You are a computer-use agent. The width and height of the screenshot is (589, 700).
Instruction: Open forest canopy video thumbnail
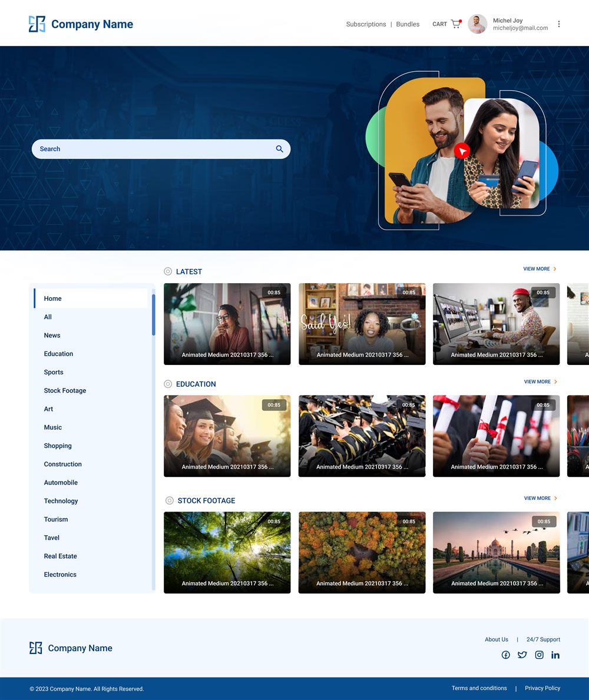pos(227,552)
